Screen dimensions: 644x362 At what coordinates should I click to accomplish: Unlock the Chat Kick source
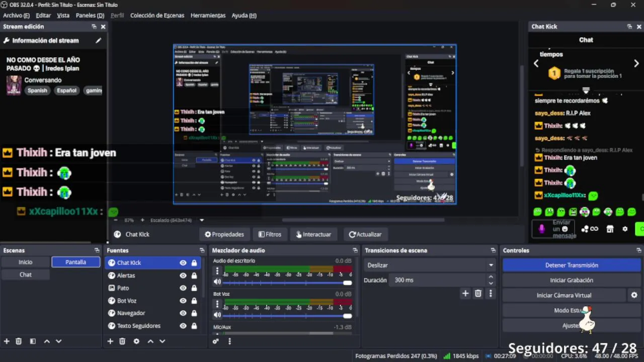[x=194, y=263]
